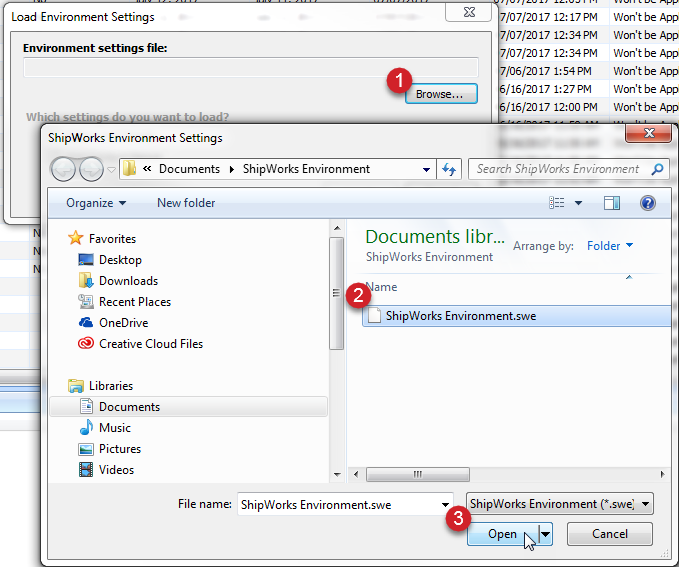Viewport: 679px width, 567px height.
Task: Open the Videos library
Action: tap(116, 470)
